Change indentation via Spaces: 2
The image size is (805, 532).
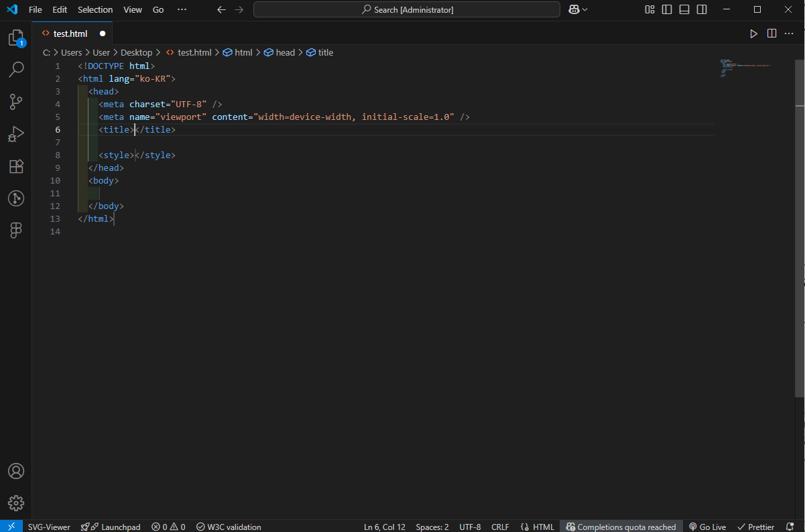432,527
